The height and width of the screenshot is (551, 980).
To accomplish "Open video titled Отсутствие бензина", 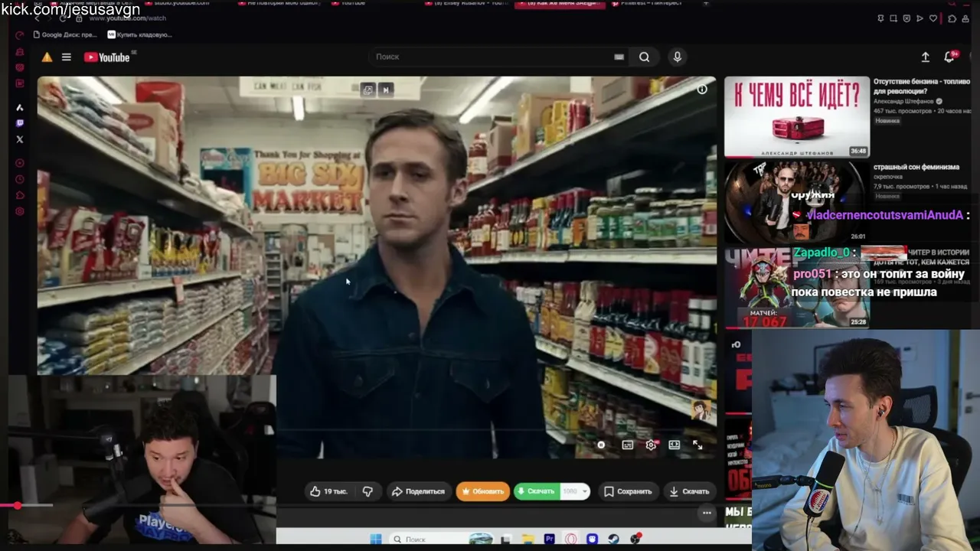I will 922,86.
